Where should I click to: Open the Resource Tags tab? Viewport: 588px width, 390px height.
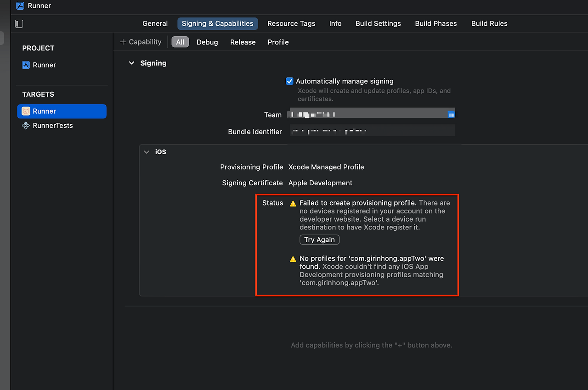(x=291, y=23)
